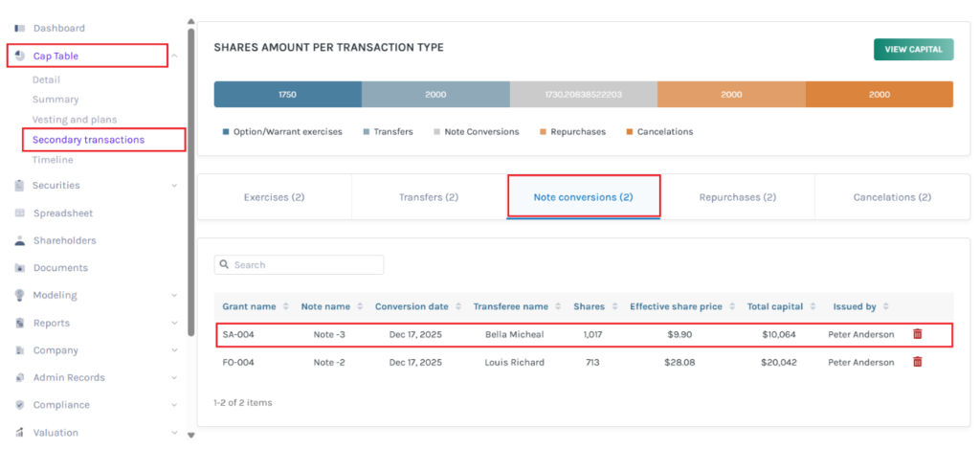Viewport: 980px width, 449px height.
Task: Switch to the Exercises (2) tab
Action: point(274,197)
